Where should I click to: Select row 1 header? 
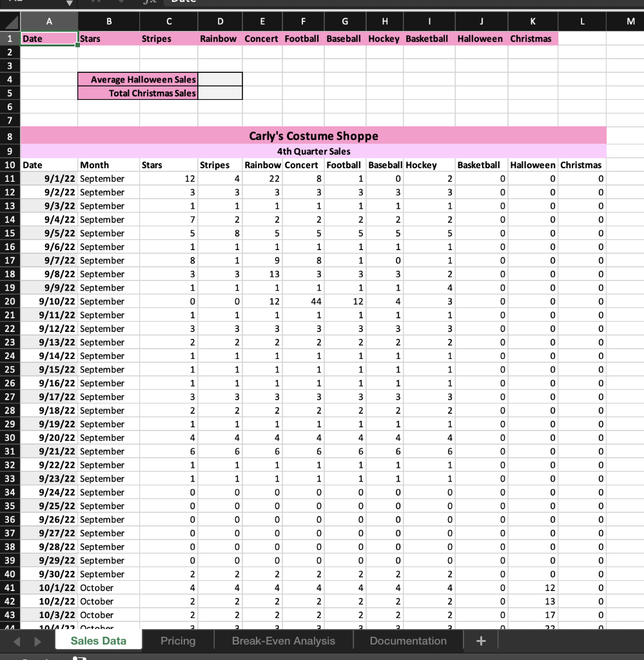click(x=10, y=39)
